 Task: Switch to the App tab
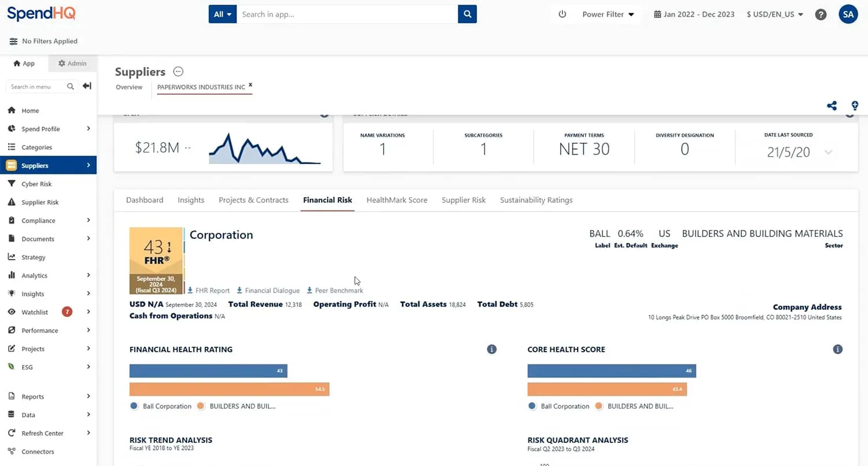click(x=24, y=64)
